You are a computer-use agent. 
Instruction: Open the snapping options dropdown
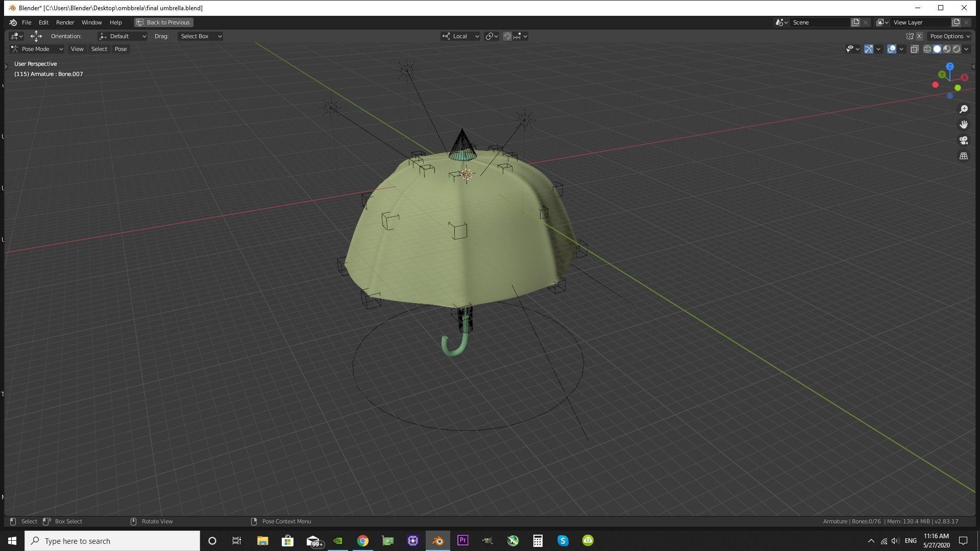[520, 36]
